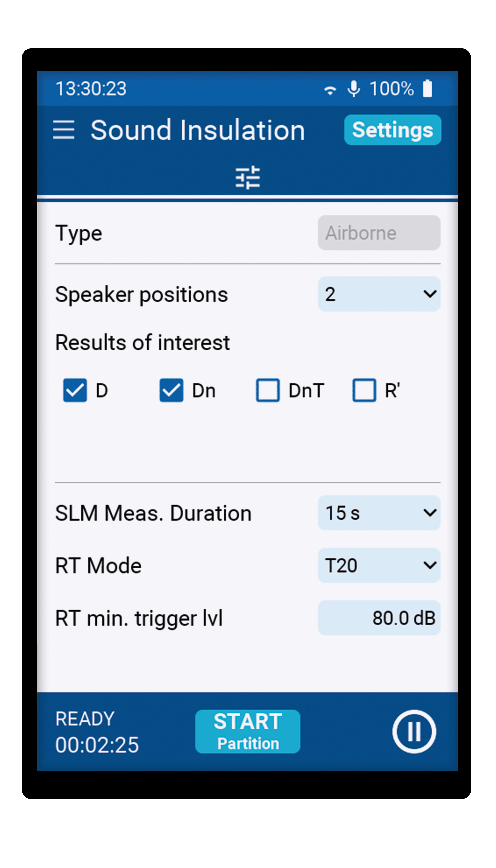The width and height of the screenshot is (496, 868).
Task: Enable the DnT result checkbox
Action: point(268,390)
